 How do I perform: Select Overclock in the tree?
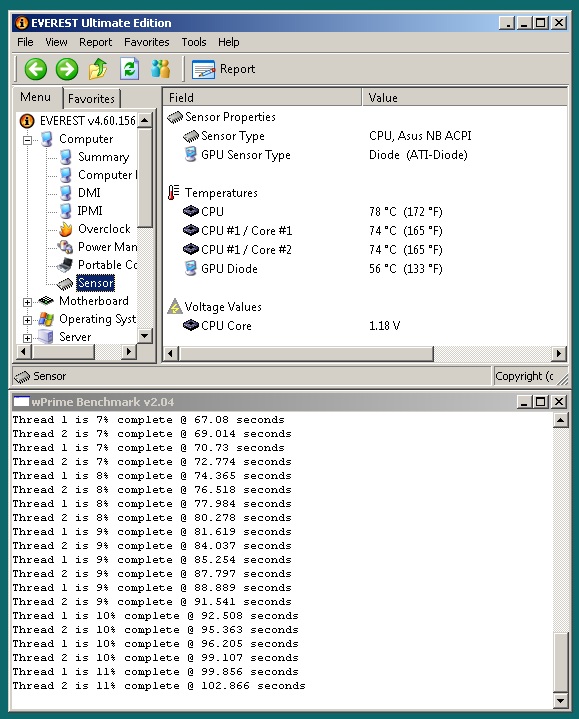tap(104, 229)
